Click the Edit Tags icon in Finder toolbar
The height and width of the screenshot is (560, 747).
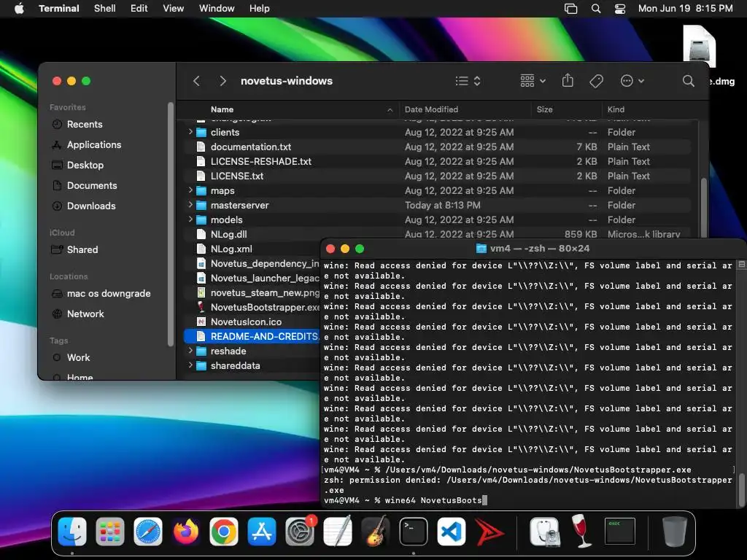click(x=596, y=81)
